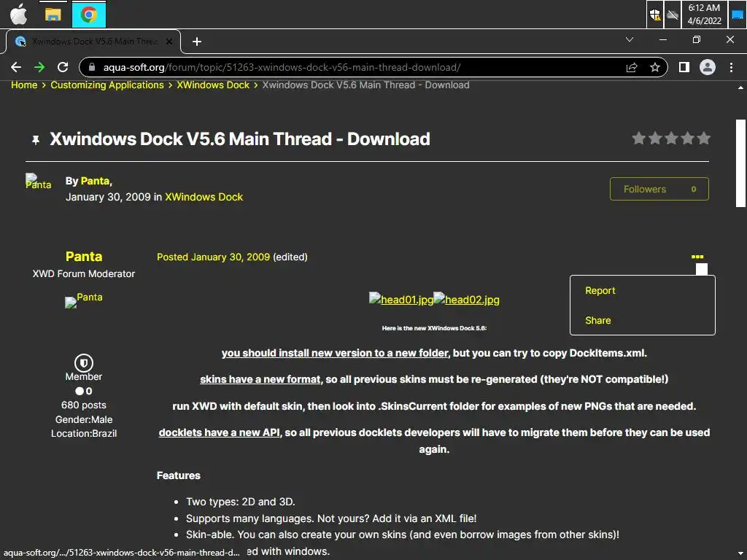Reload the current page
747x560 pixels.
63,67
